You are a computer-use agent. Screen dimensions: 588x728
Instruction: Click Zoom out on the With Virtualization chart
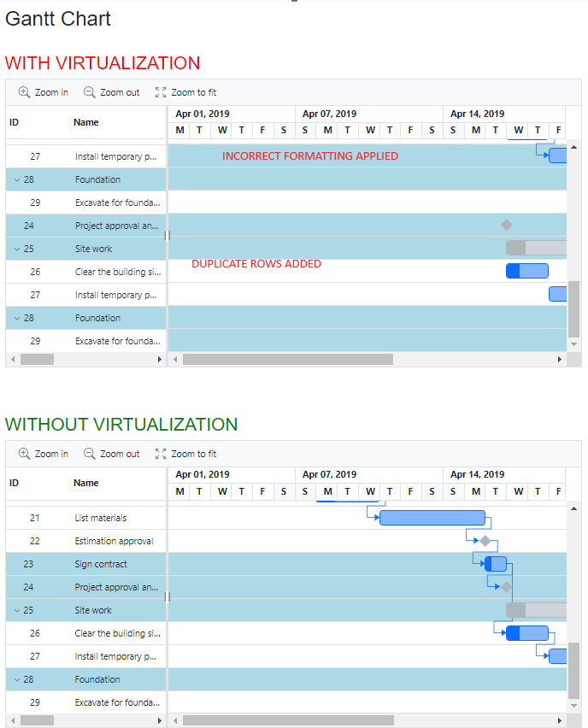click(111, 92)
